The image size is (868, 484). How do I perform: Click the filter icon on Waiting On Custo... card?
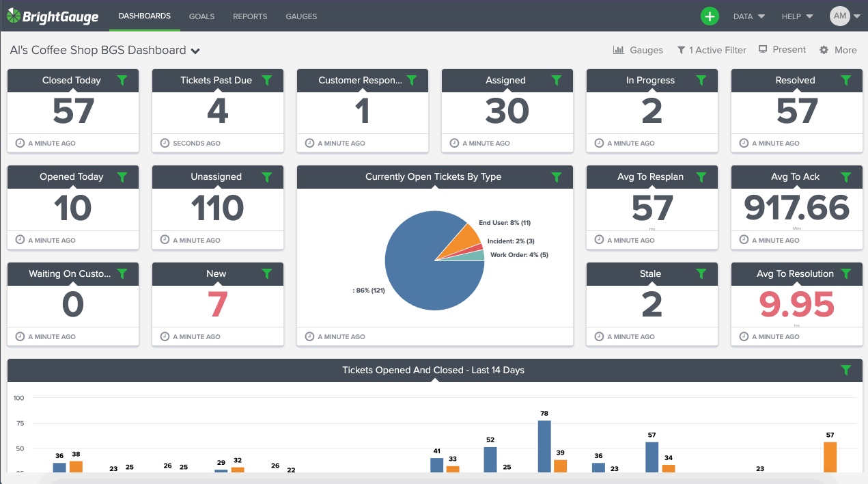click(122, 273)
